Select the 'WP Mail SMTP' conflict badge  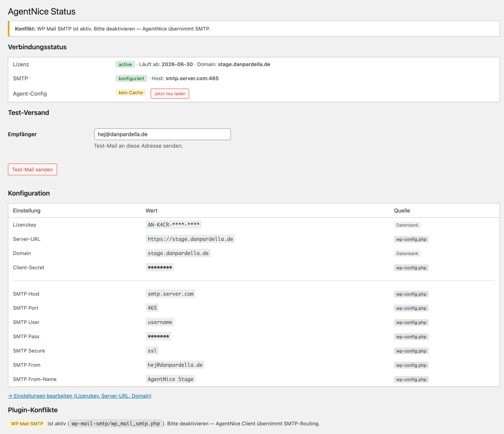tap(27, 424)
